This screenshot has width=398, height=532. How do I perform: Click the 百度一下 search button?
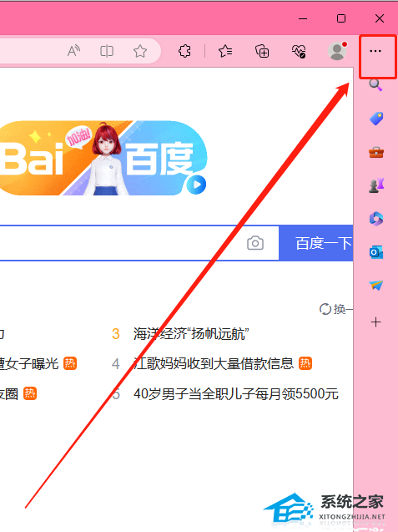point(316,243)
